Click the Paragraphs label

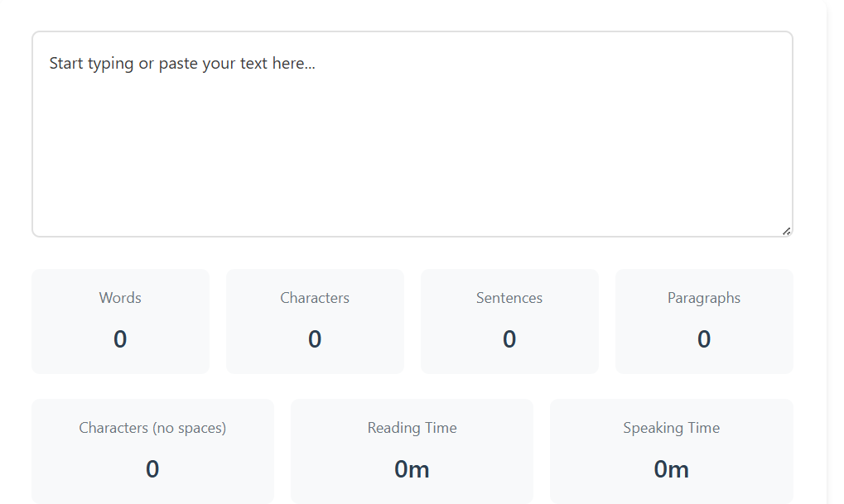pos(704,298)
